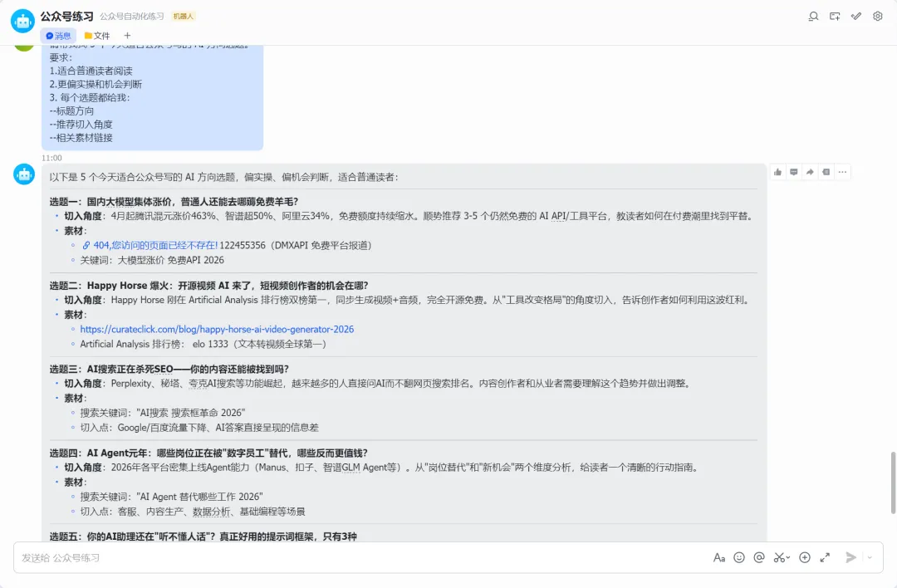Viewport: 897px width, 588px height.
Task: Insert an @ mention
Action: point(759,557)
